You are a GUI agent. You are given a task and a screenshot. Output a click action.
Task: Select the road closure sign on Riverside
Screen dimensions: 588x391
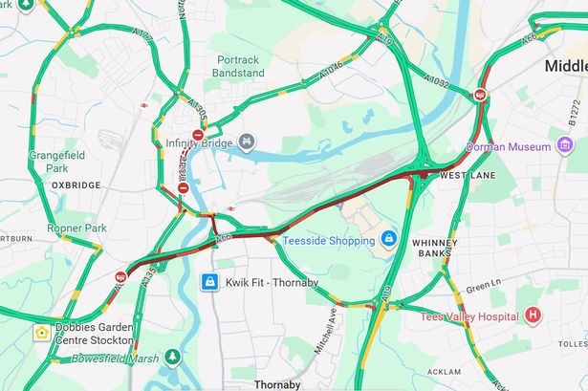183,187
